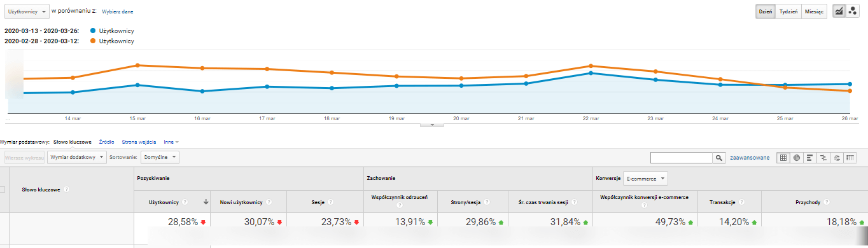Switch the graph to Dzień granularity
This screenshot has height=248, width=868.
tap(766, 11)
